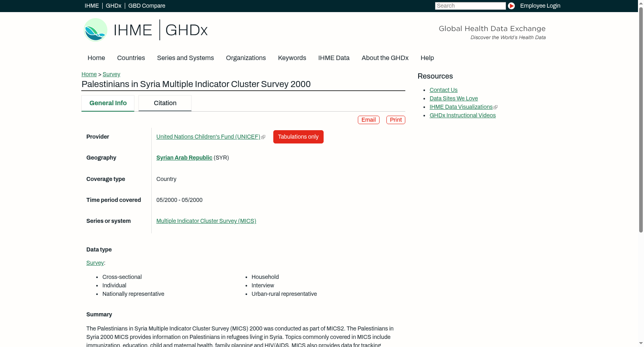Open Employee Login
This screenshot has width=644, height=347.
540,6
